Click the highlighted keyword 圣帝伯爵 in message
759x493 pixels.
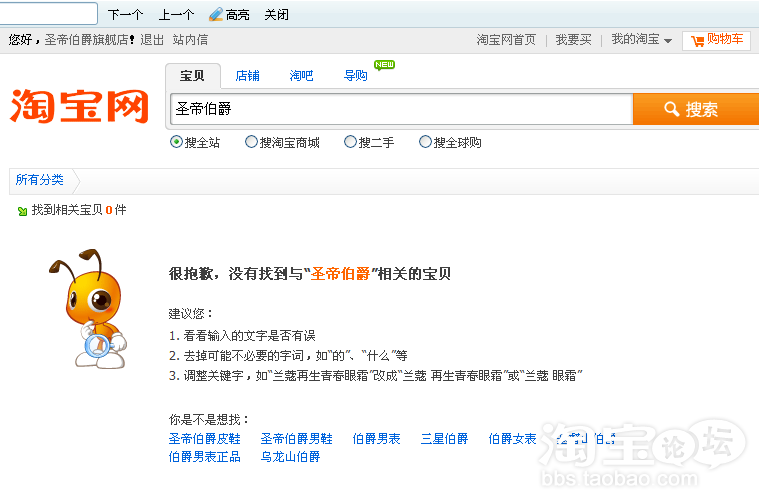pos(340,274)
